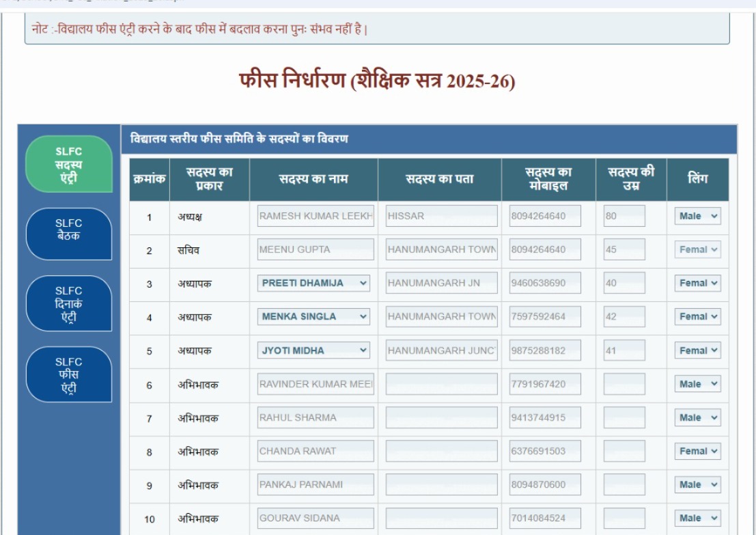Open the gender dropdown for RAHUL SHARMA row
Viewport: 756px width, 535px height.
click(x=698, y=417)
